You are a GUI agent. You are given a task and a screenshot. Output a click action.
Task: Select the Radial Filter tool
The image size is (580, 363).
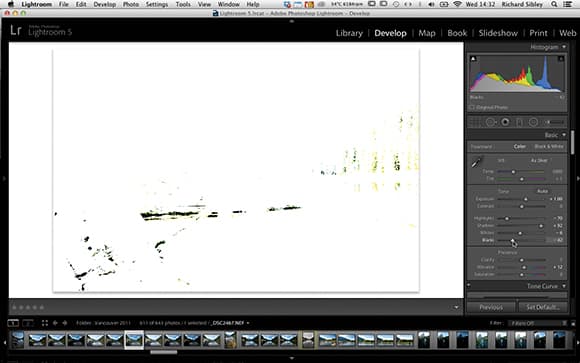533,122
